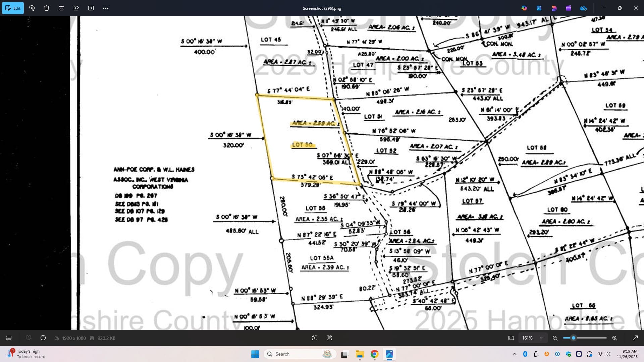This screenshot has height=362, width=644.
Task: Open the file info panel icon
Action: pyautogui.click(x=43, y=338)
